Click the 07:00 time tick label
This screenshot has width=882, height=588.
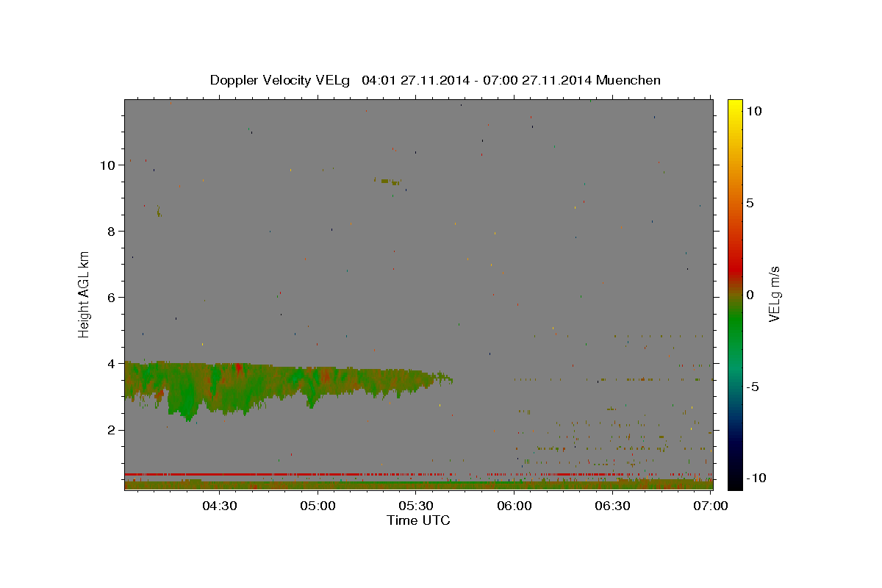coord(711,506)
